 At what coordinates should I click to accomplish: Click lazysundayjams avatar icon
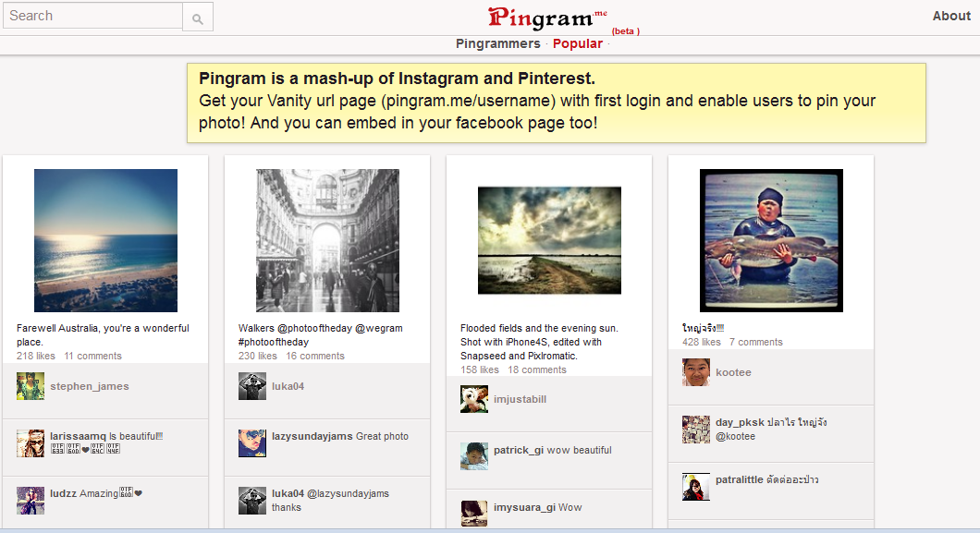coord(252,443)
